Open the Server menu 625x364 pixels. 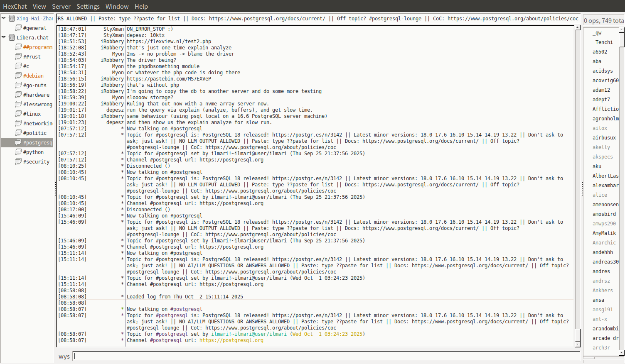61,6
